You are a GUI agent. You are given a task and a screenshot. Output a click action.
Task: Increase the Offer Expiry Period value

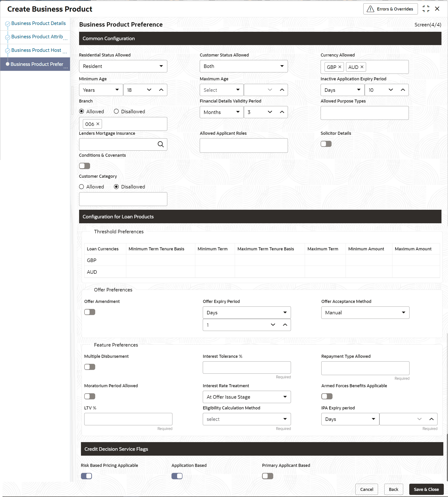(x=285, y=325)
